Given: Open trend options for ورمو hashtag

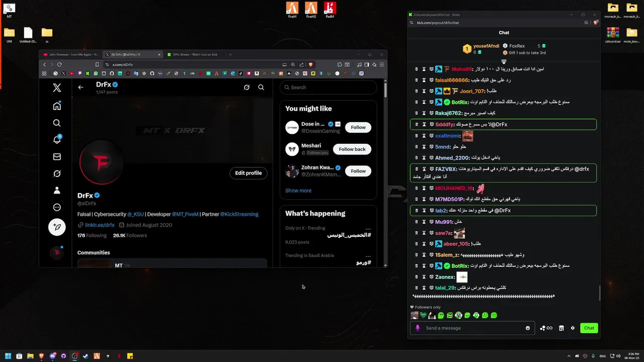Looking at the screenshot, I should [x=368, y=256].
